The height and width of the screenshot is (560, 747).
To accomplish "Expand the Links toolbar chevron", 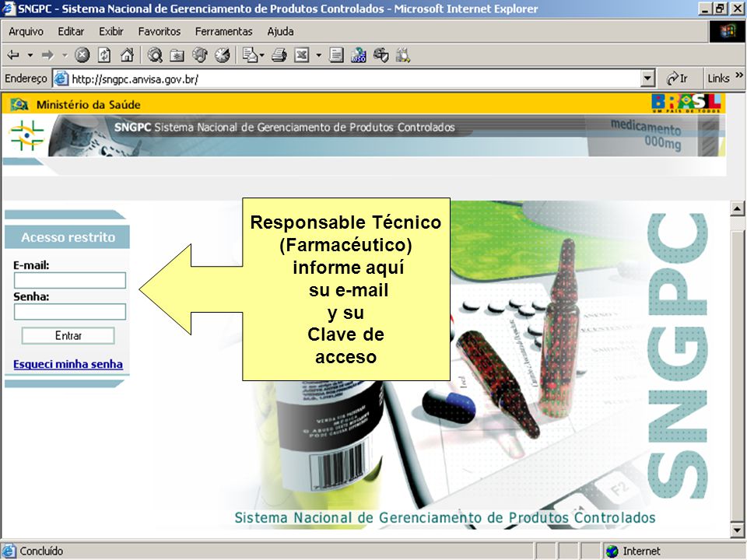I will (739, 75).
